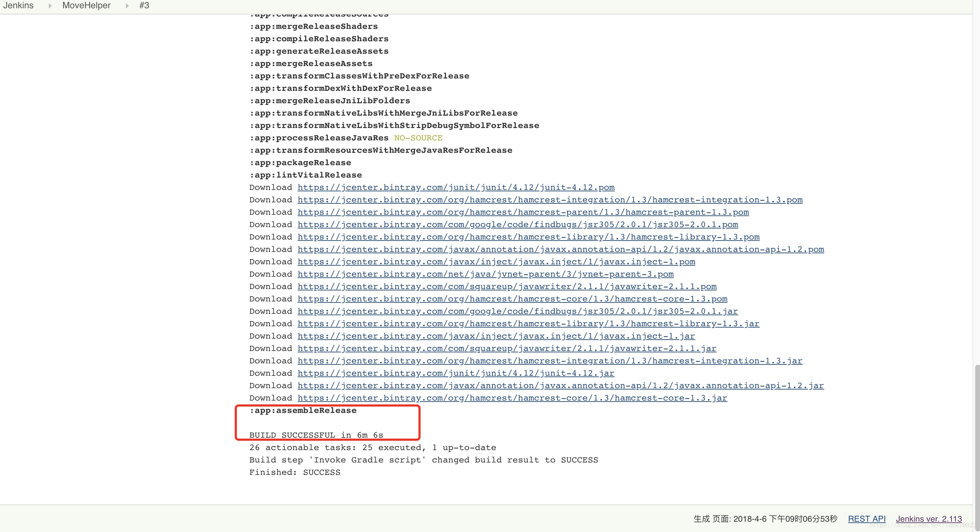Image resolution: width=980 pixels, height=532 pixels.
Task: Open junit-4.12.pom download link
Action: 456,188
